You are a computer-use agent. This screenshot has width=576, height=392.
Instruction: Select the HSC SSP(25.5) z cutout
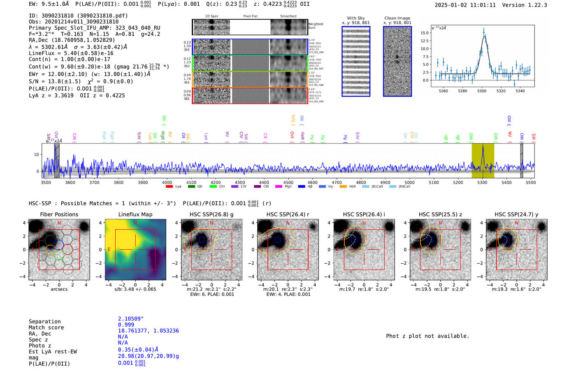click(x=440, y=250)
